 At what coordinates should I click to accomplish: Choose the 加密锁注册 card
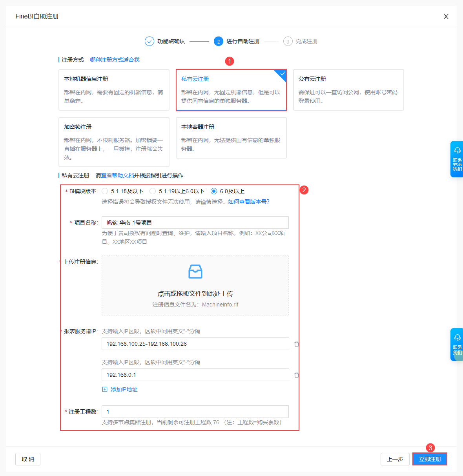114,142
